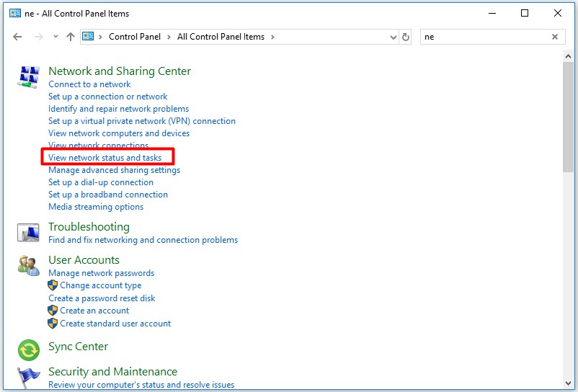Open Change account type link

100,285
